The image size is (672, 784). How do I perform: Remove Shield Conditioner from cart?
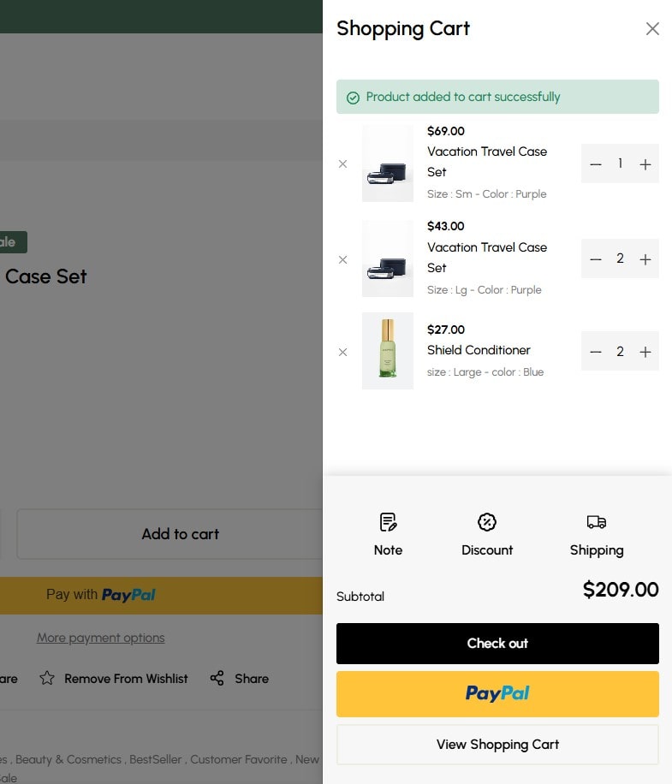[x=342, y=352]
